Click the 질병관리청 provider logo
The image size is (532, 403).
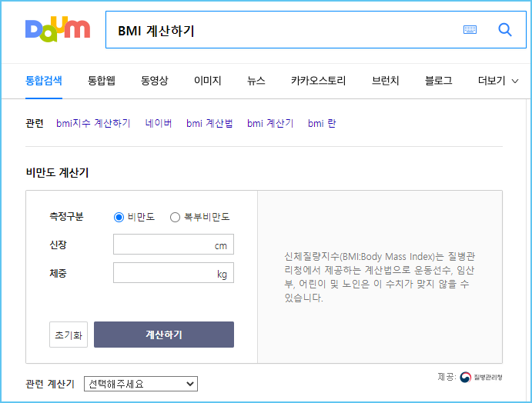[x=480, y=377]
